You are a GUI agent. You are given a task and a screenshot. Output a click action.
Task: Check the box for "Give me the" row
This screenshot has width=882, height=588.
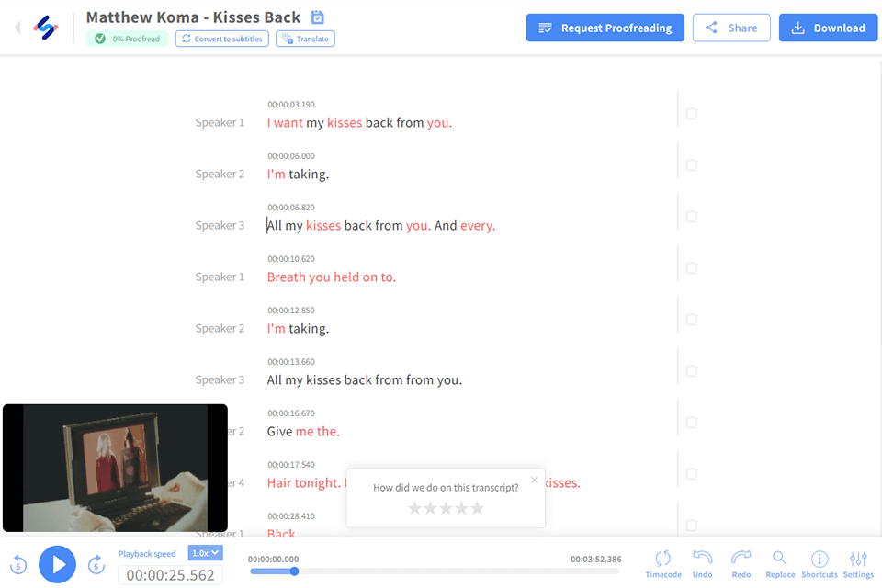(691, 423)
